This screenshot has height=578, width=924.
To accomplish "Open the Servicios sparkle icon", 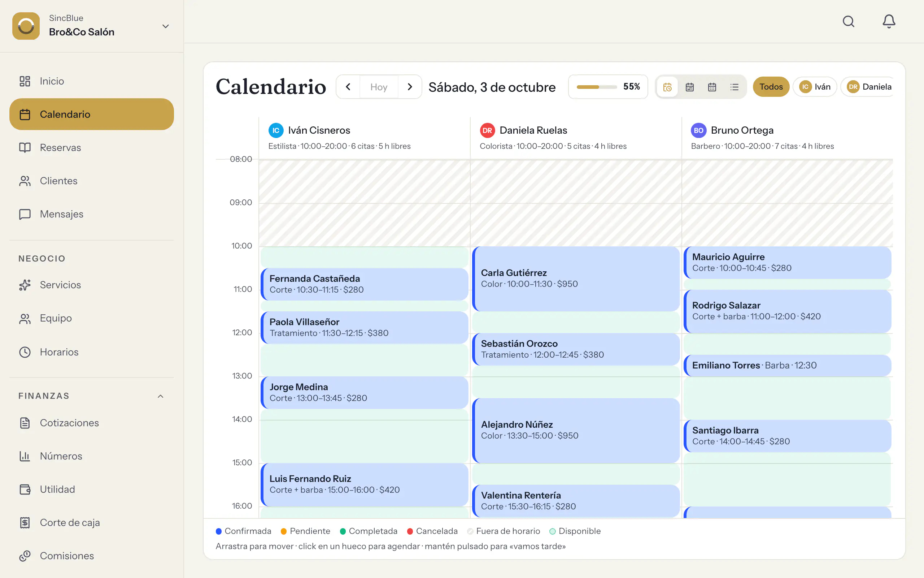I will click(25, 285).
